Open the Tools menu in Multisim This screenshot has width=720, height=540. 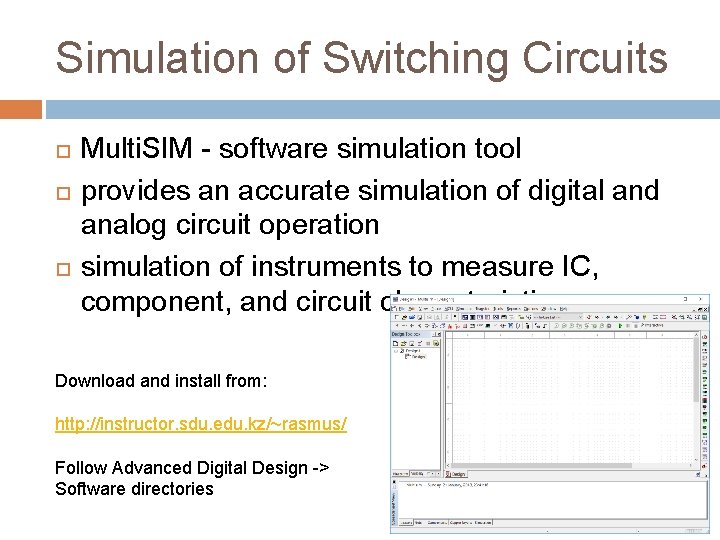click(498, 309)
